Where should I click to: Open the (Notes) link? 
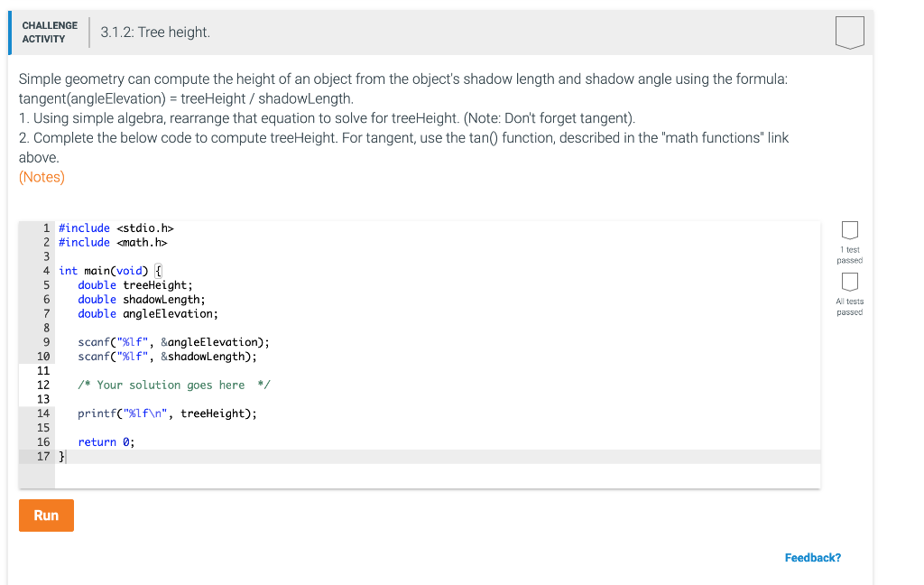coord(40,177)
